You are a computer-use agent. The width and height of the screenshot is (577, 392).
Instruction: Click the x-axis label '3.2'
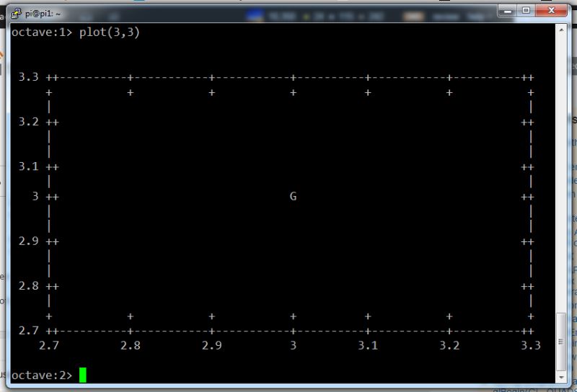point(449,346)
